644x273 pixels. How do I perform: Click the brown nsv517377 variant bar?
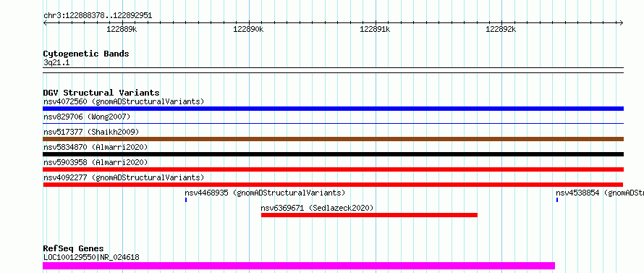(333, 139)
